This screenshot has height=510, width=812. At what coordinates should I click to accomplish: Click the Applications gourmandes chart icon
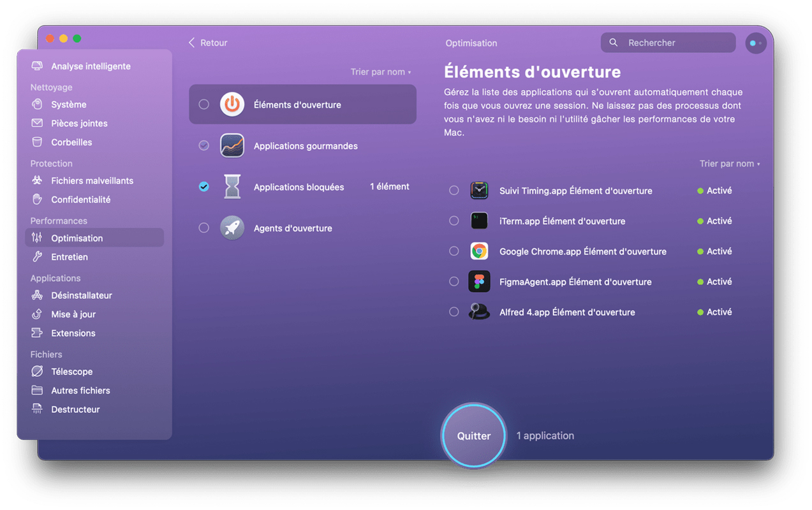(x=232, y=145)
